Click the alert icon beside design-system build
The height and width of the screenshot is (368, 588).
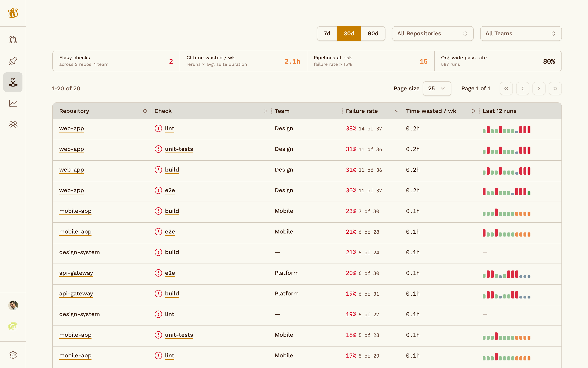158,252
